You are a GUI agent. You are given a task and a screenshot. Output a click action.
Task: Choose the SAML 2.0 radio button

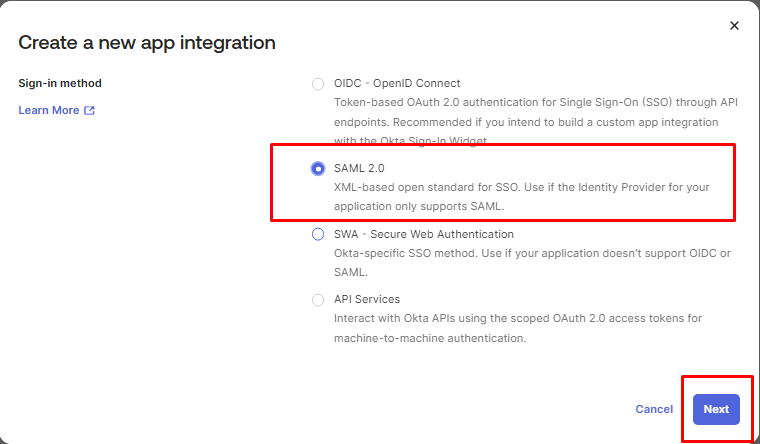pos(318,169)
